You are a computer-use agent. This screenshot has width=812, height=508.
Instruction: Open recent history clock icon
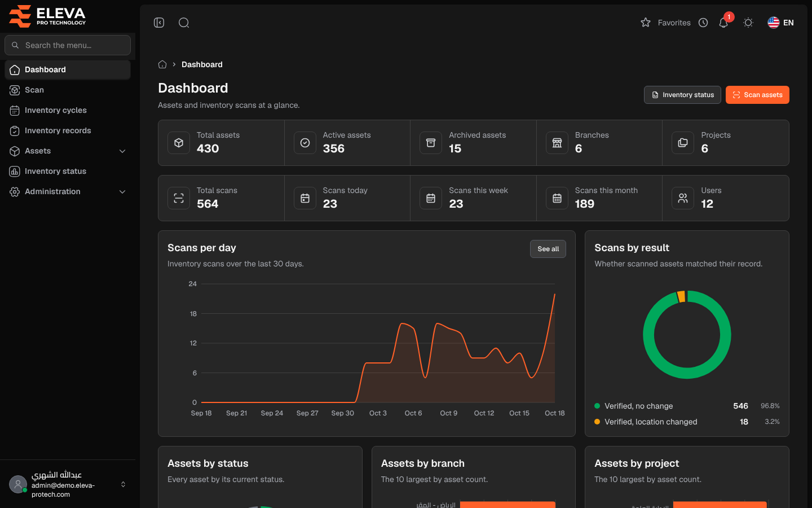[703, 23]
